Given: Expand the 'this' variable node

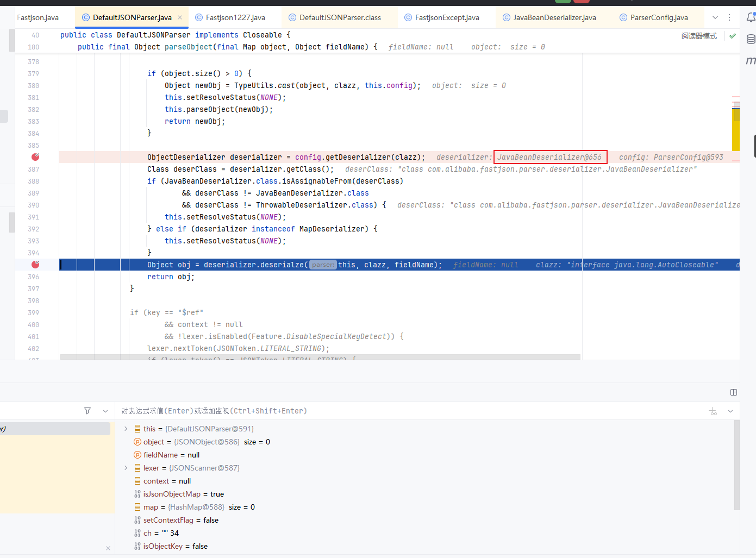Looking at the screenshot, I should (x=126, y=429).
